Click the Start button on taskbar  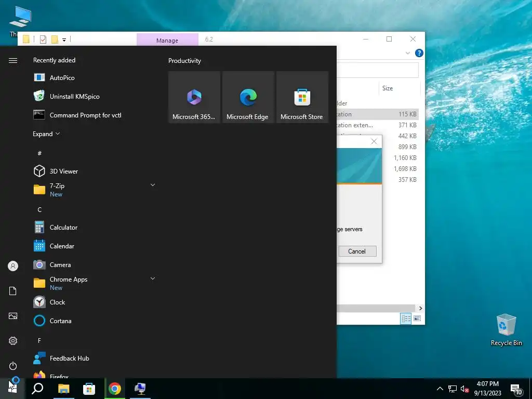(12, 389)
